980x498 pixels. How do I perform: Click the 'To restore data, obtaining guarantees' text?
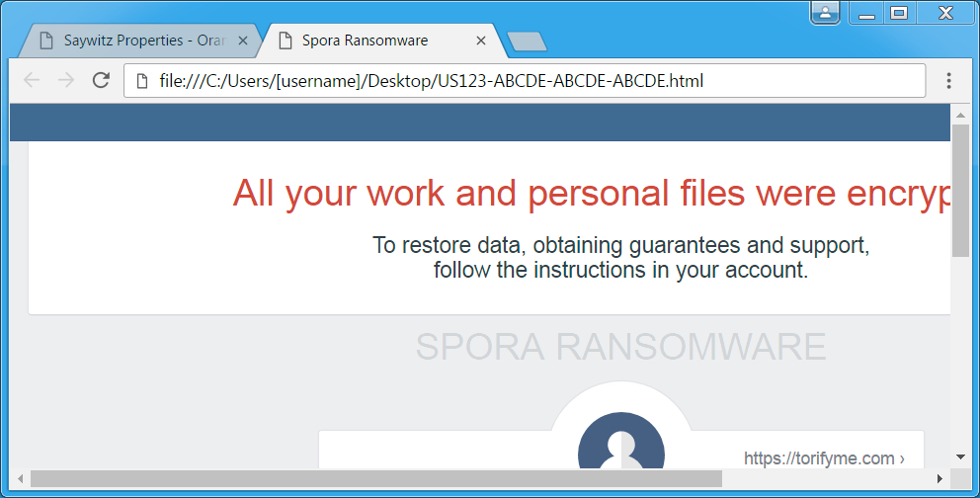pyautogui.click(x=620, y=245)
